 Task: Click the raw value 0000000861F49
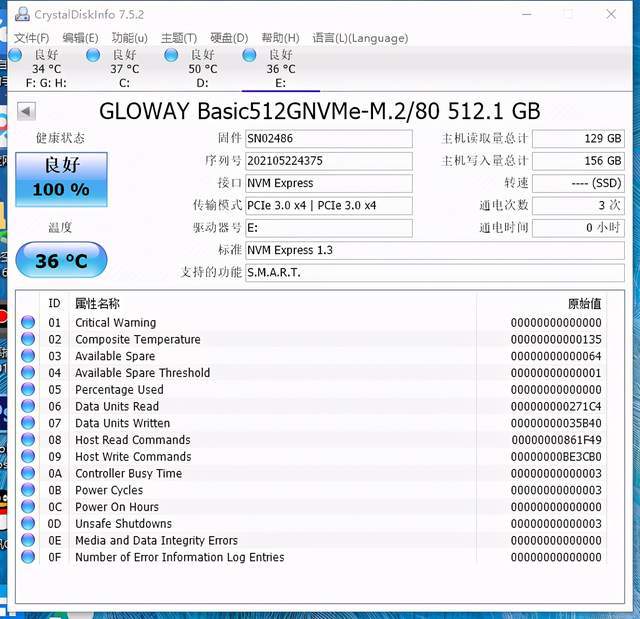point(556,440)
